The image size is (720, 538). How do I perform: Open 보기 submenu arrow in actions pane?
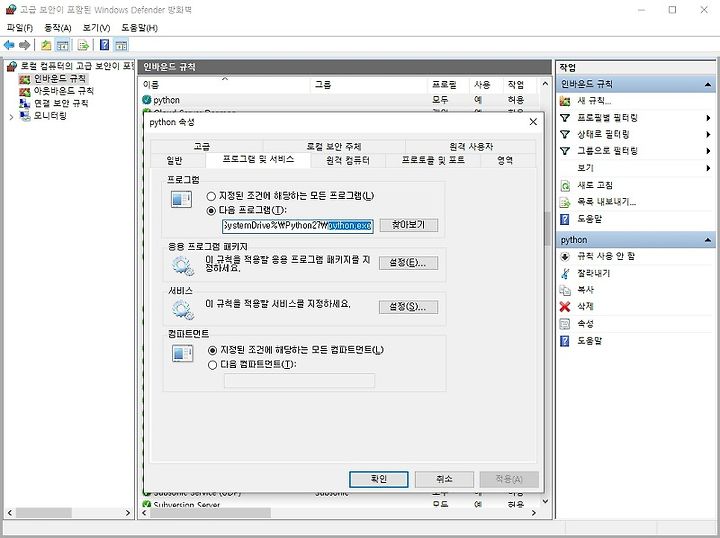tap(708, 168)
